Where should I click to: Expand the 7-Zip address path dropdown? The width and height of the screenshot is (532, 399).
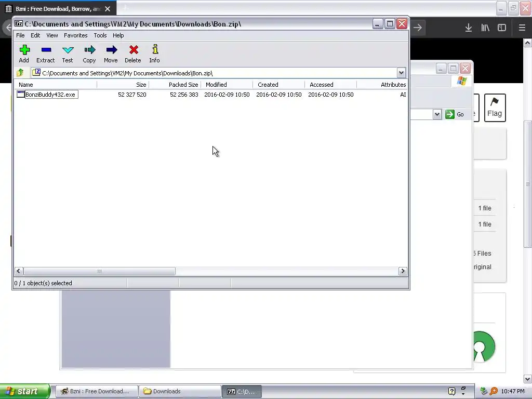tap(401, 73)
